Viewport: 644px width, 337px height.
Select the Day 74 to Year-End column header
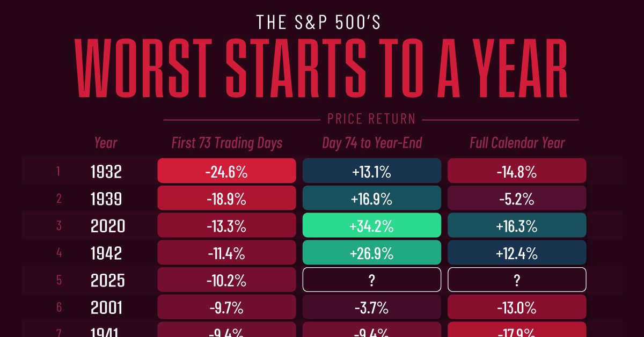372,143
